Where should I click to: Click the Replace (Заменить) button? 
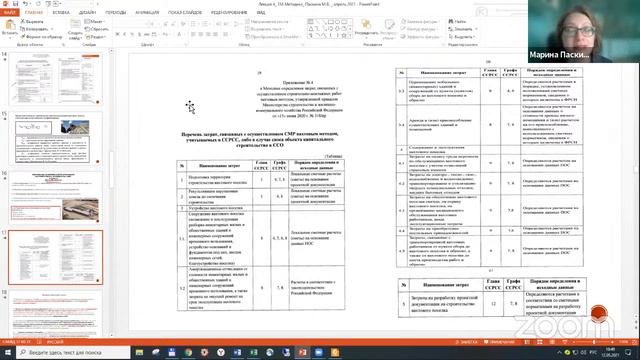coord(463,29)
